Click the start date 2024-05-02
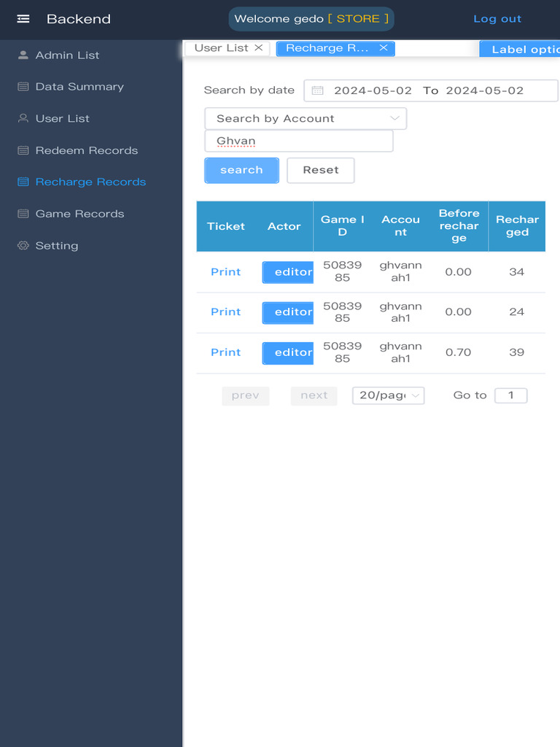This screenshot has width=560, height=747. tap(373, 90)
